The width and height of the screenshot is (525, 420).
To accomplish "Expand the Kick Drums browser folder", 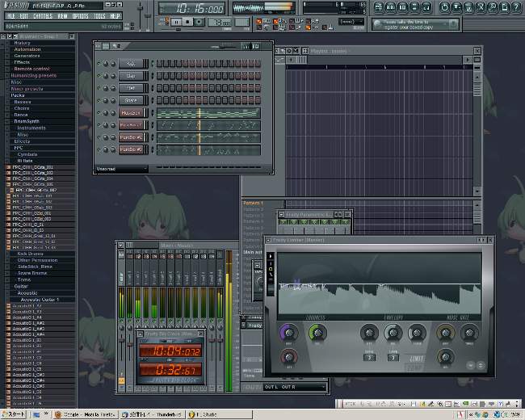I will click(x=30, y=254).
